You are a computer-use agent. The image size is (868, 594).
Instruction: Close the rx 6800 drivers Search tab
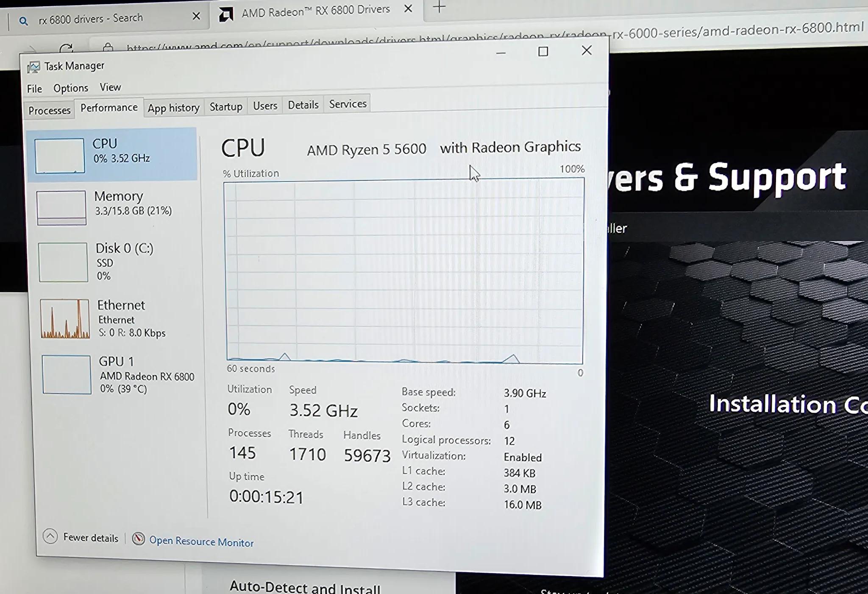point(196,17)
